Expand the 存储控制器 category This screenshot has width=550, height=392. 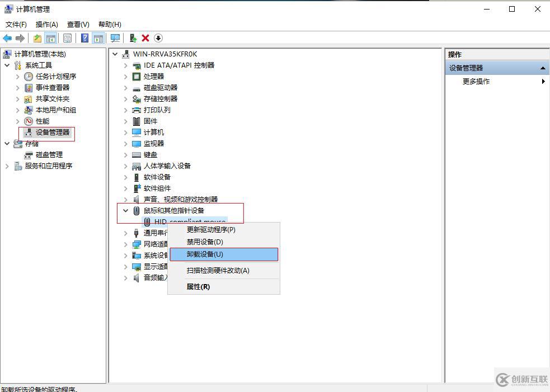pos(125,99)
